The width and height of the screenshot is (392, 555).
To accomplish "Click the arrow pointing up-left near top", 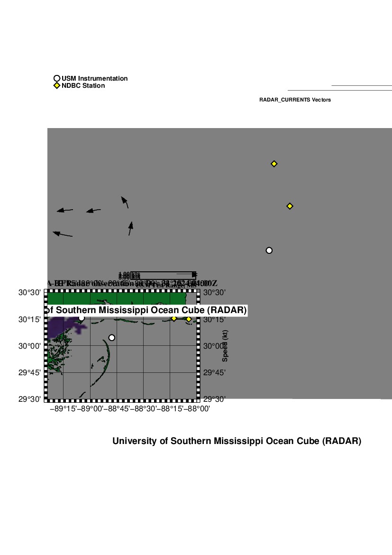I will [x=125, y=202].
